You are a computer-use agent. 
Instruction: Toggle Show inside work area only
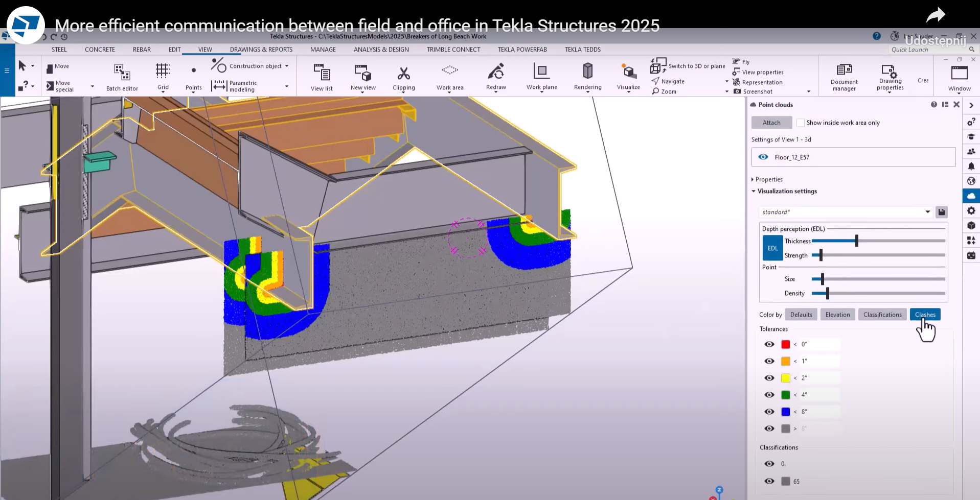coord(801,123)
